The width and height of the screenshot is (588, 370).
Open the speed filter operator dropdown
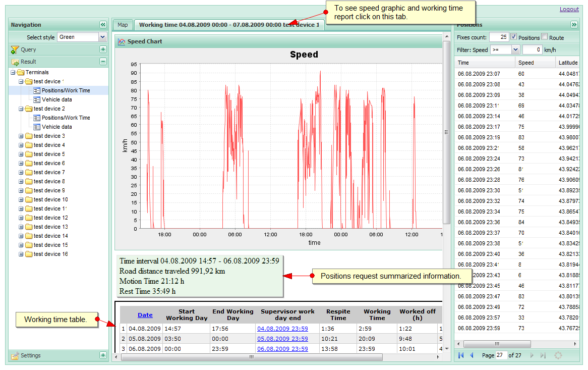pos(515,49)
